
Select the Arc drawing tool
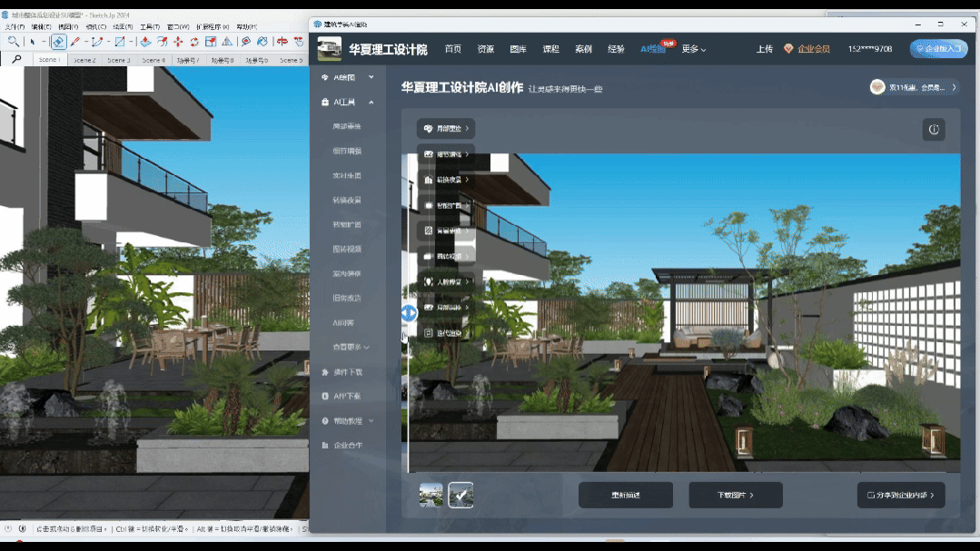point(97,42)
